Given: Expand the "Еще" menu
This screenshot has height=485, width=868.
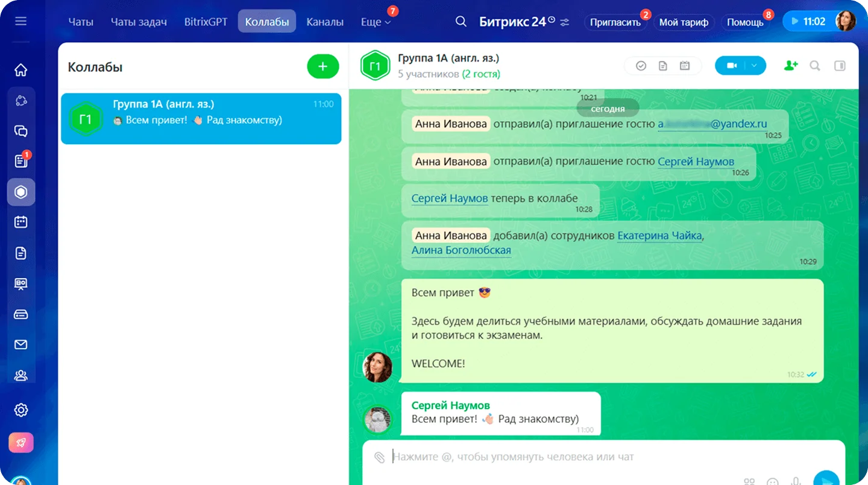Looking at the screenshot, I should pyautogui.click(x=376, y=22).
